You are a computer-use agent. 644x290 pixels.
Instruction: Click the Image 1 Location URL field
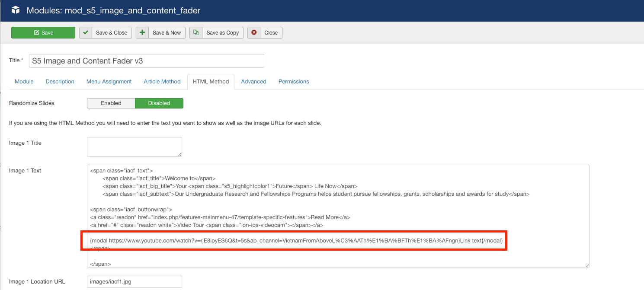coord(135,282)
